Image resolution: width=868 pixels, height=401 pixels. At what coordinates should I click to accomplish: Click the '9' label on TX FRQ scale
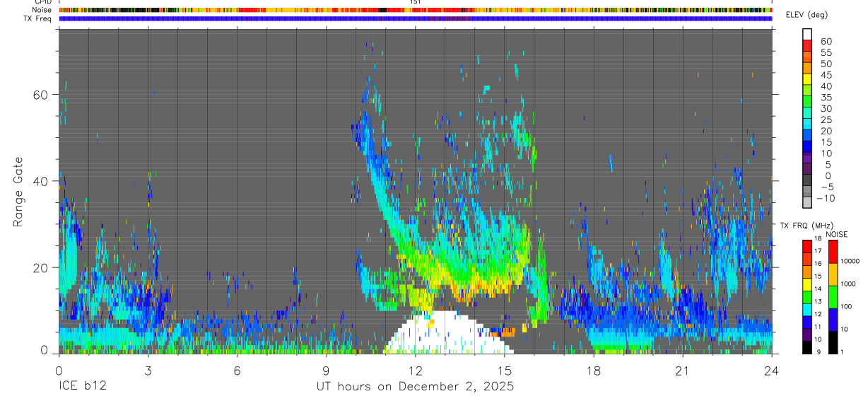819,351
